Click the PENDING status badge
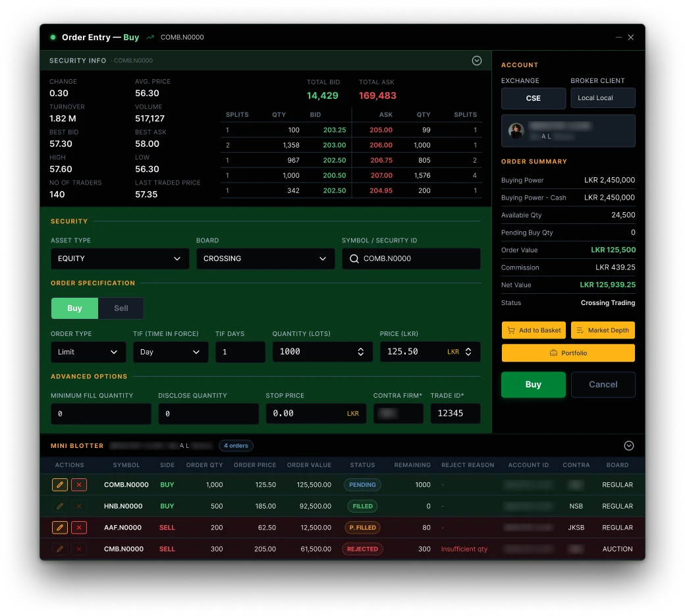 [362, 484]
